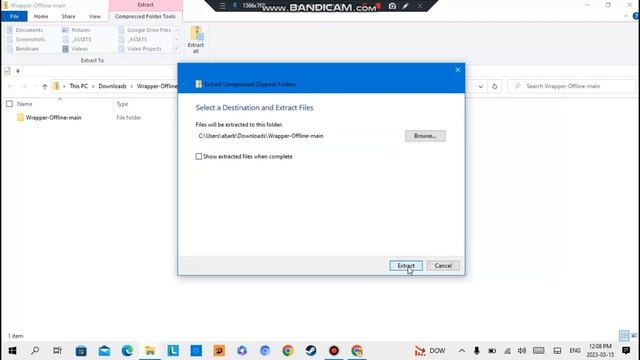Open notification center icon

coord(626,351)
